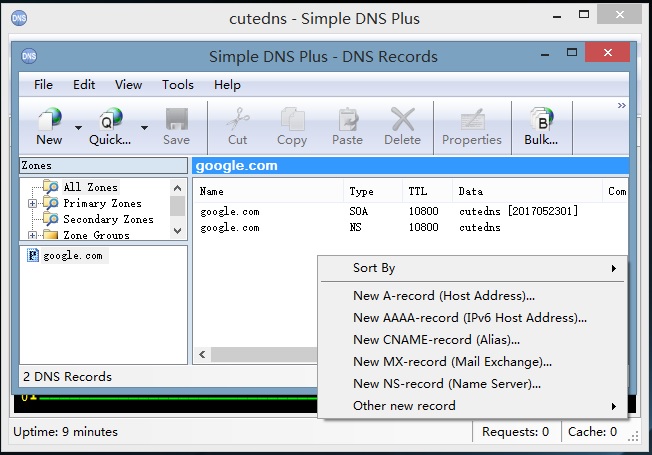Minimize the DNS Records window

pyautogui.click(x=545, y=54)
